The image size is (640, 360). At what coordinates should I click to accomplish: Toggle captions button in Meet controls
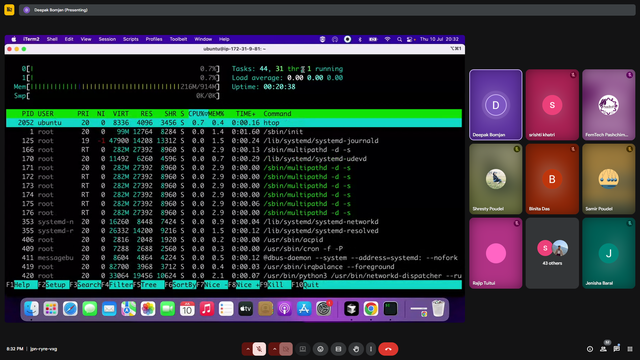pyautogui.click(x=338, y=349)
